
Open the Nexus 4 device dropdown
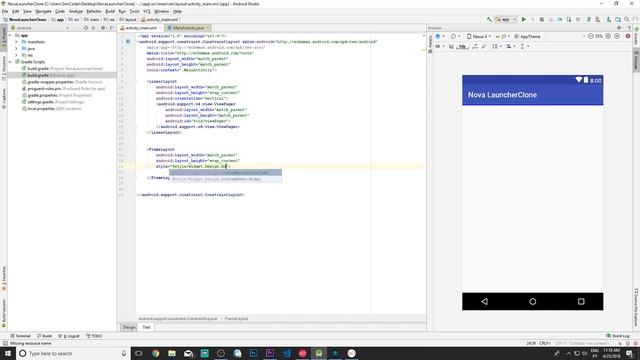pyautogui.click(x=479, y=36)
